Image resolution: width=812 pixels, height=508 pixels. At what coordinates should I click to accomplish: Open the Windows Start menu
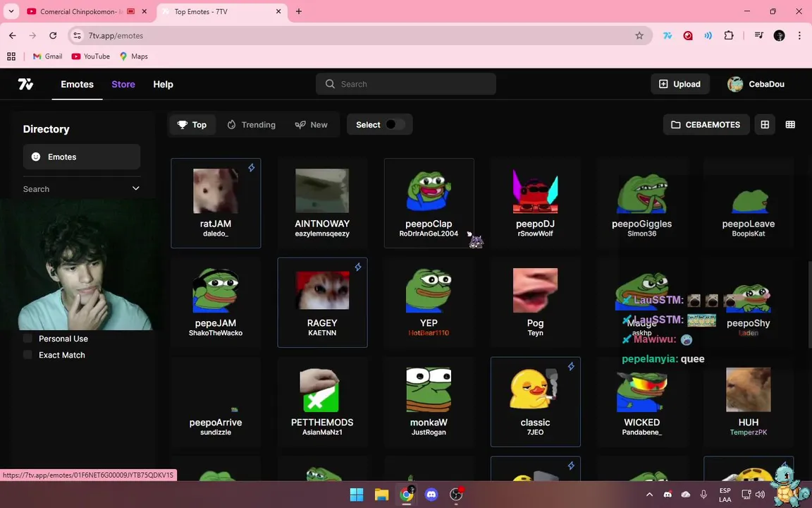tap(356, 495)
